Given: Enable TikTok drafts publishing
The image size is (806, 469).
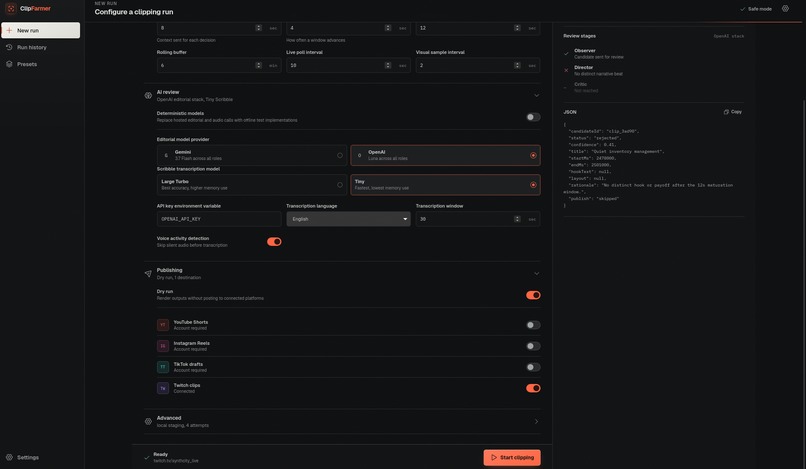Looking at the screenshot, I should pyautogui.click(x=533, y=367).
